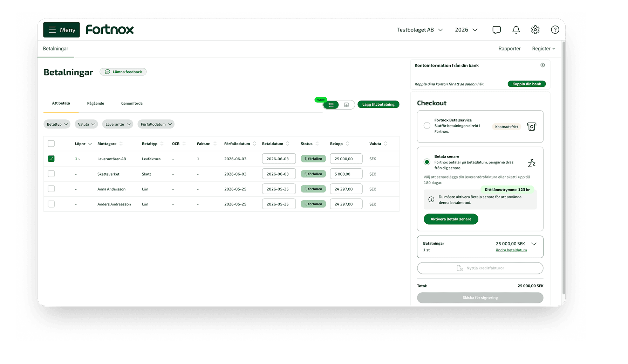Select the Betala senare radio button
628x364 pixels.
tap(427, 162)
